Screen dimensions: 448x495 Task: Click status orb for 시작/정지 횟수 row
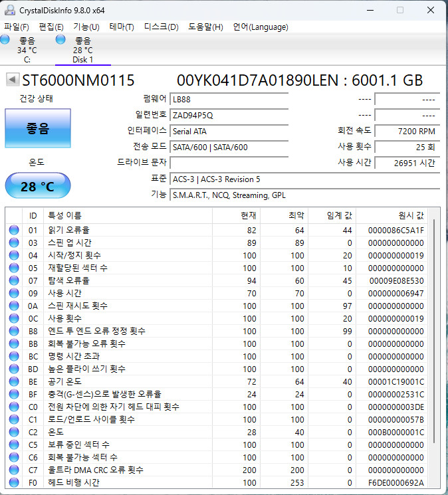point(14,255)
